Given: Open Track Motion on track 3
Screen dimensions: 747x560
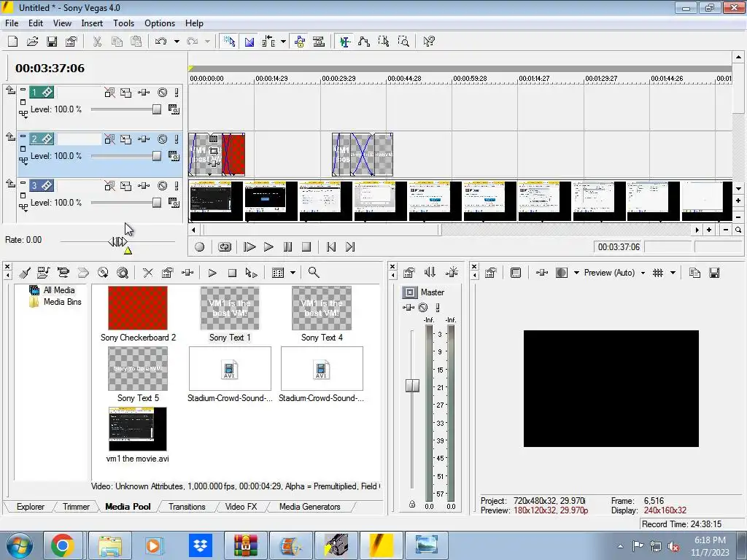Looking at the screenshot, I should coord(125,186).
